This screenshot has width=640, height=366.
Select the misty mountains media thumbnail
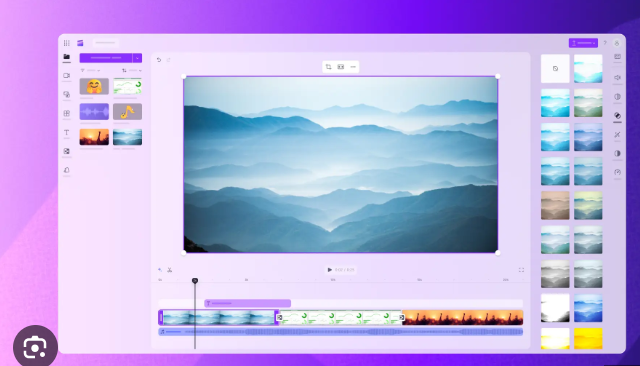(x=127, y=137)
